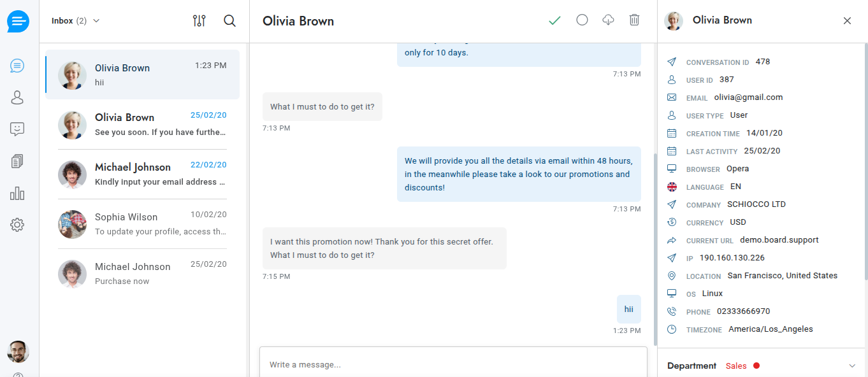Download transcript with the cloud icon
The height and width of the screenshot is (377, 868).
pyautogui.click(x=608, y=20)
